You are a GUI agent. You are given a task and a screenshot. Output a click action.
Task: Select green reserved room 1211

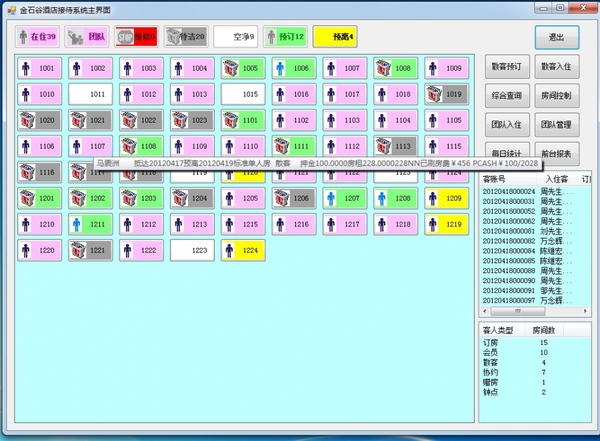click(x=92, y=224)
